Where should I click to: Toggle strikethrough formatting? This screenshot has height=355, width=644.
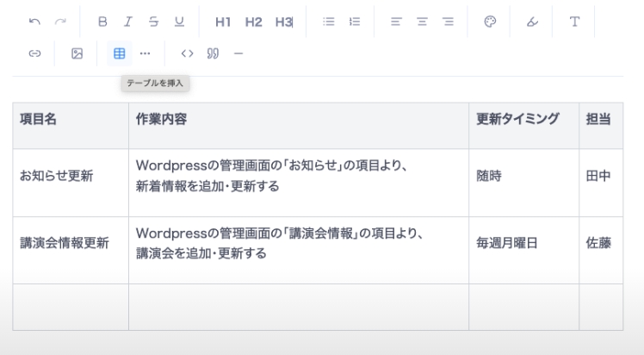pyautogui.click(x=153, y=22)
